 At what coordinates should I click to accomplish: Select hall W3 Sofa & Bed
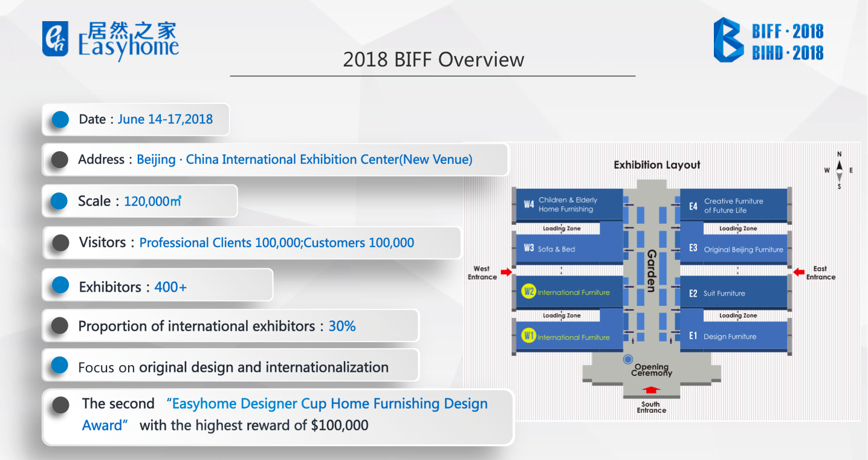(569, 248)
